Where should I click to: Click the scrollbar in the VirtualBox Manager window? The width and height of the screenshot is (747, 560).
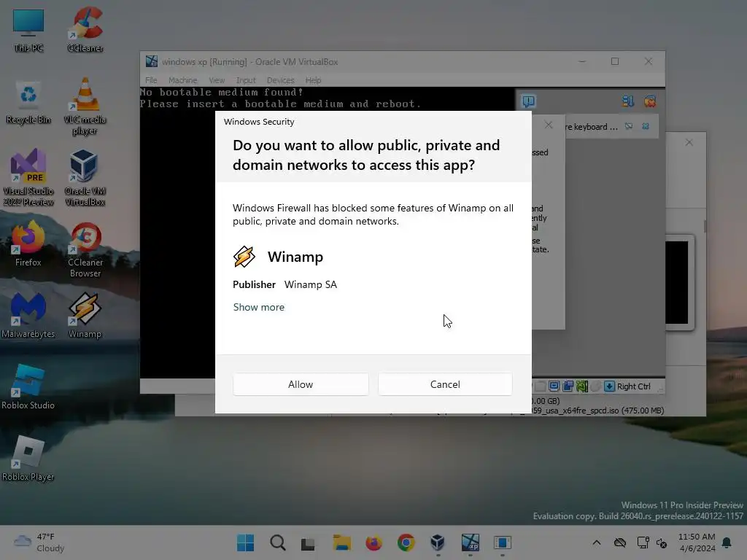click(x=705, y=226)
